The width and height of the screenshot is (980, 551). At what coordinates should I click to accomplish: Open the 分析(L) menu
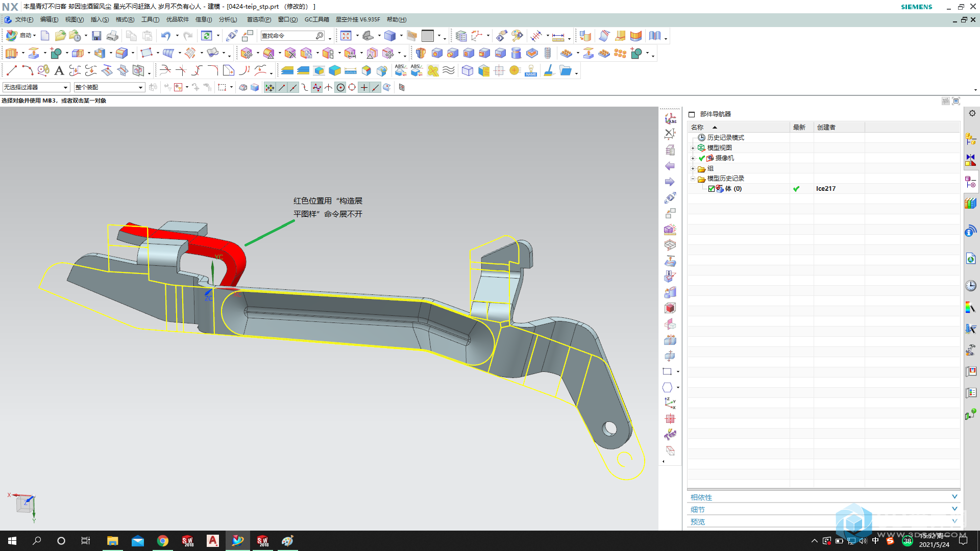pyautogui.click(x=228, y=19)
